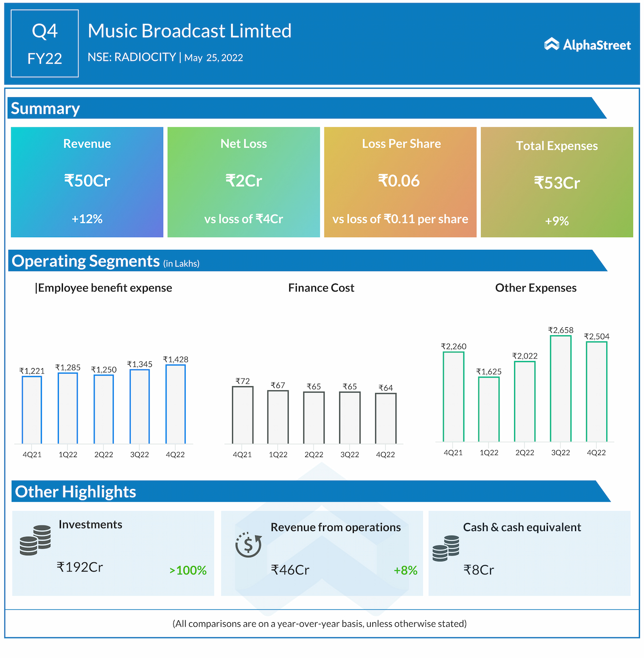Click the Cash & cash equivalent coins icon
Viewport: 644px width, 658px height.
tap(446, 548)
